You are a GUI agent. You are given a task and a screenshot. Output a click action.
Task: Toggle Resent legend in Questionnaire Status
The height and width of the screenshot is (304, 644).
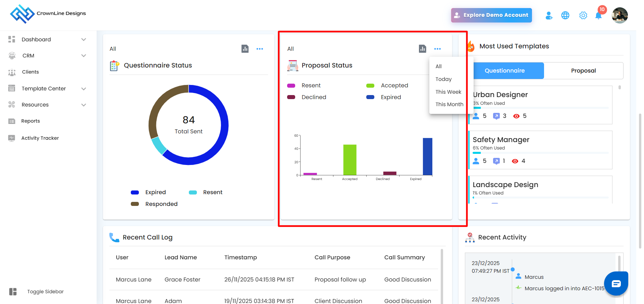click(x=206, y=192)
